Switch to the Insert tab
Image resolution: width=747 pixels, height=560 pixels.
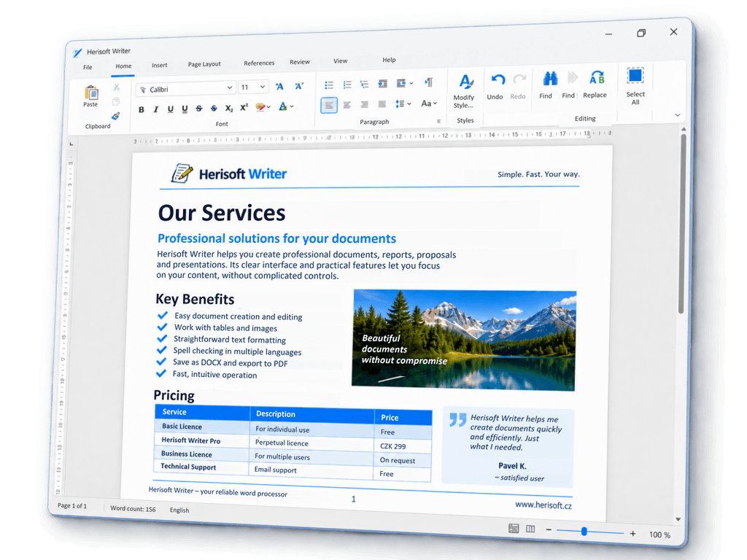(x=160, y=65)
